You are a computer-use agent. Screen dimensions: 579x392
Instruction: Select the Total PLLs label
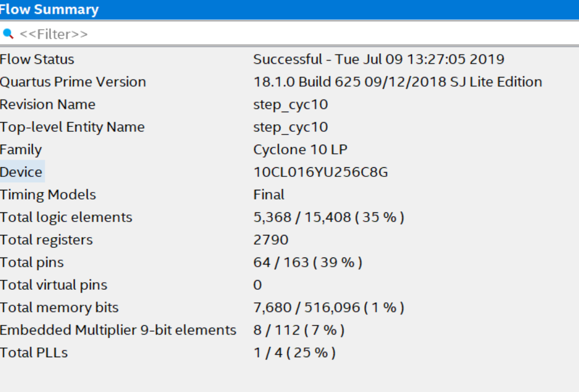tap(34, 353)
